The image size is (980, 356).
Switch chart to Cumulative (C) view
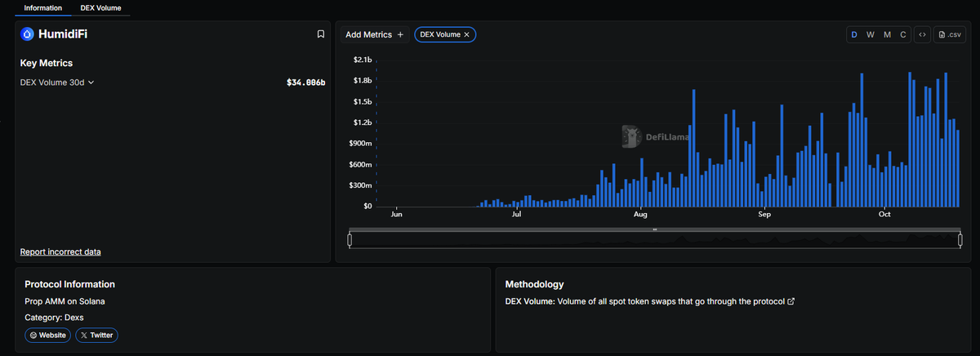(x=902, y=34)
